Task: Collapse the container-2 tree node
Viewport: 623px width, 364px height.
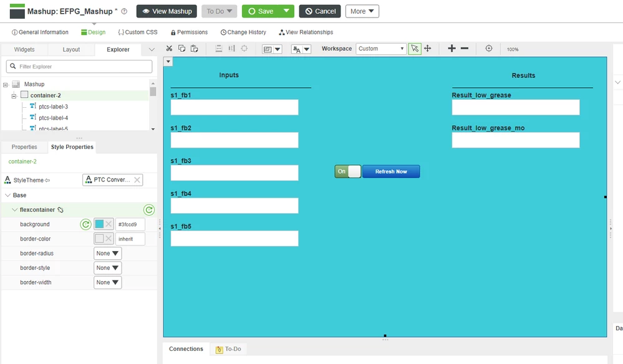Action: click(14, 95)
